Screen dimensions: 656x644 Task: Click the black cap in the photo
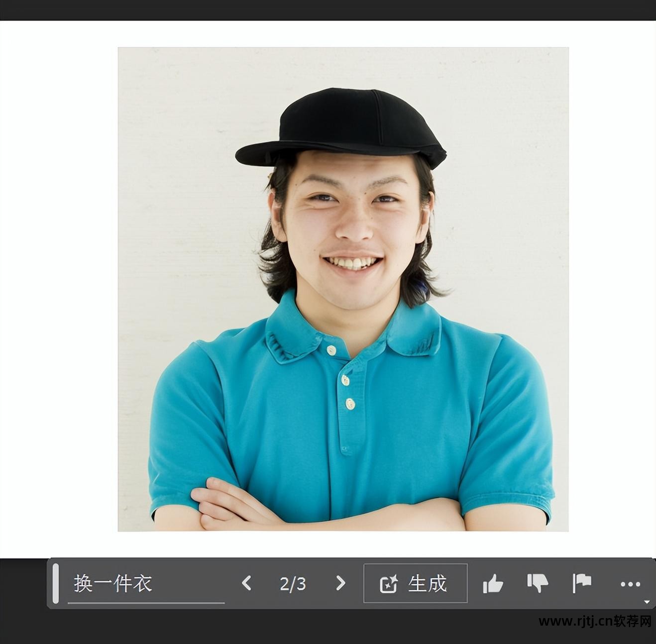pos(341,127)
